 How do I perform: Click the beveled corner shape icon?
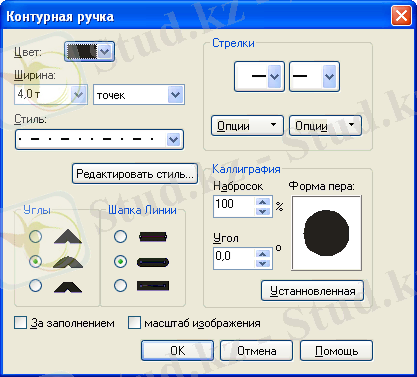pos(68,287)
